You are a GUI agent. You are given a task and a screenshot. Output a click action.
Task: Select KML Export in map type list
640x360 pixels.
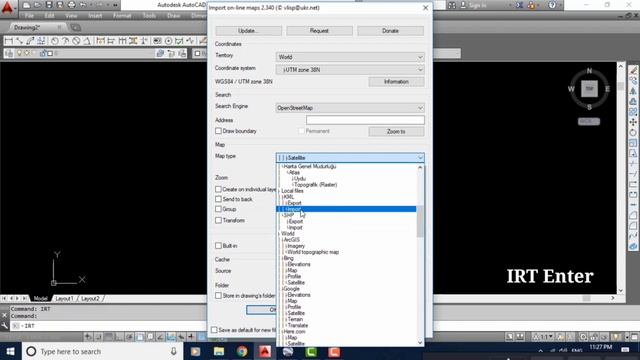[x=294, y=203]
